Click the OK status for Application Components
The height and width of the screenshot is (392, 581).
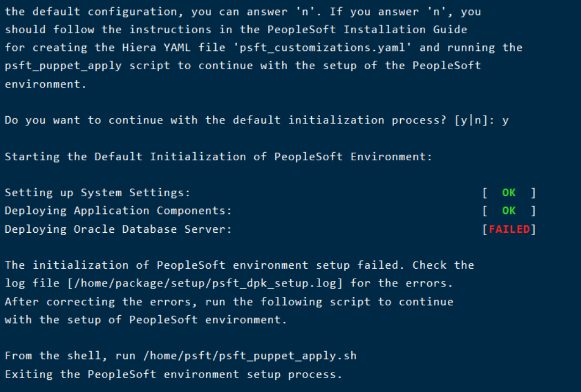(509, 211)
